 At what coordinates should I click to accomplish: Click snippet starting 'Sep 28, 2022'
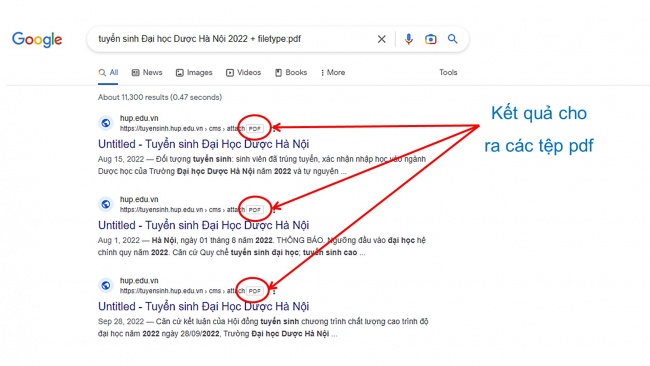[x=263, y=327]
